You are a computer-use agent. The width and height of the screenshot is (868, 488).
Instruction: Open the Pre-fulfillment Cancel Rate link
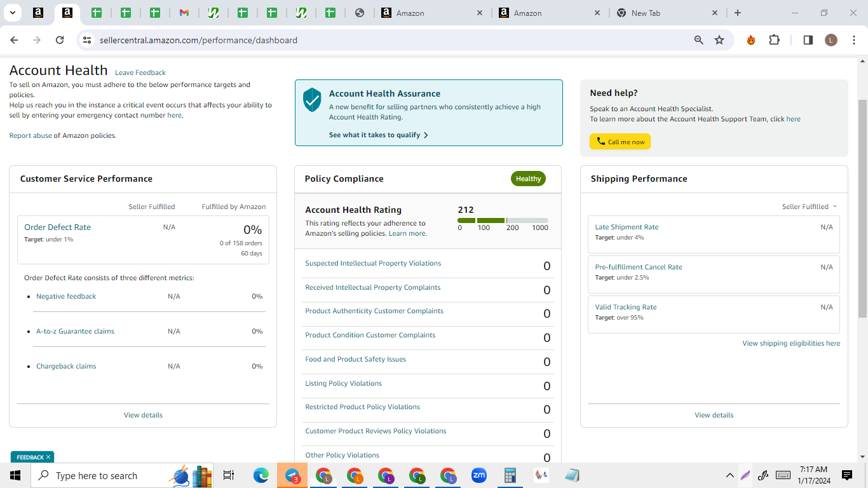639,267
